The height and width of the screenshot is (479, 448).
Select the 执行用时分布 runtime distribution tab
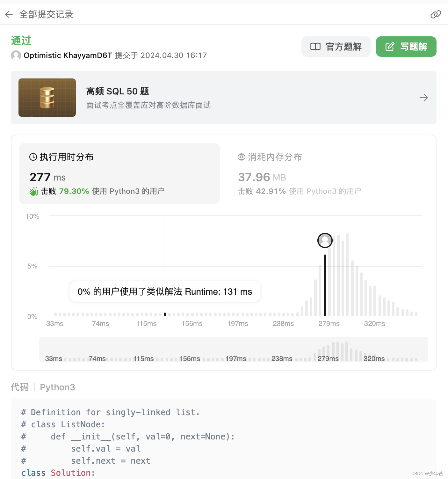tap(119, 173)
